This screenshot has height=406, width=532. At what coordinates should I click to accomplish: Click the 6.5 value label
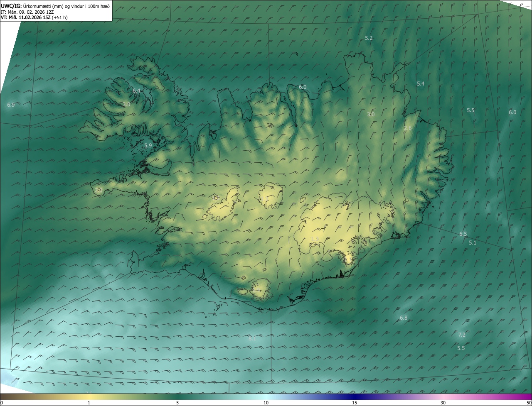pyautogui.click(x=463, y=234)
